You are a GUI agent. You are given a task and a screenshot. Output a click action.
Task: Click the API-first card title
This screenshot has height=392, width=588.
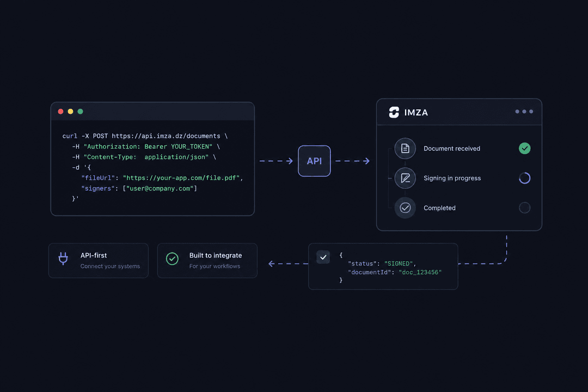tap(94, 255)
